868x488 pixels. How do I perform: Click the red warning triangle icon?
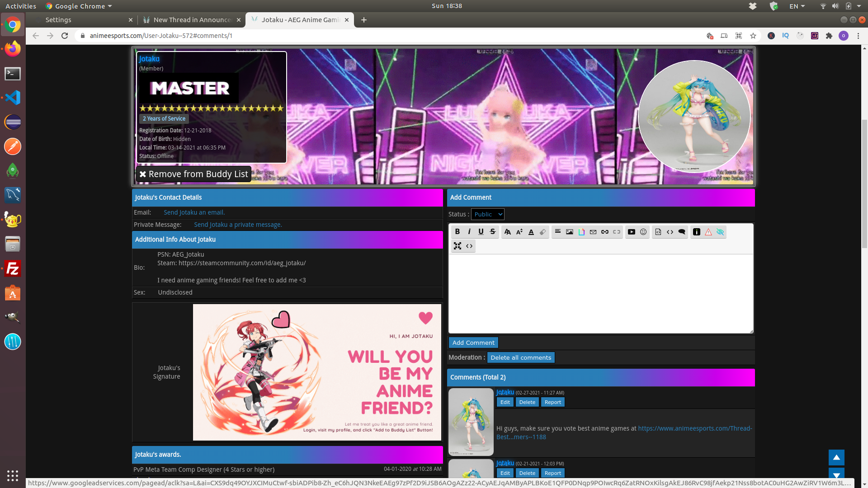(708, 232)
